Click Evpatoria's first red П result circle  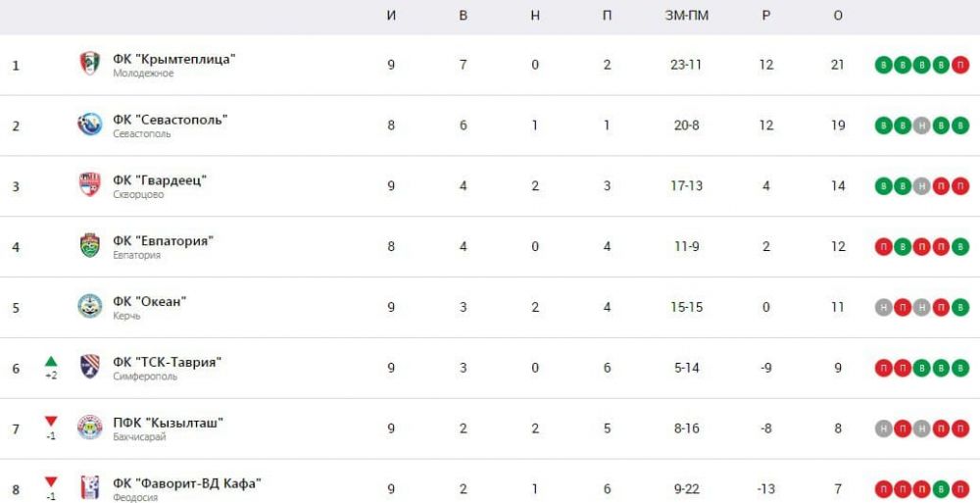tap(883, 246)
